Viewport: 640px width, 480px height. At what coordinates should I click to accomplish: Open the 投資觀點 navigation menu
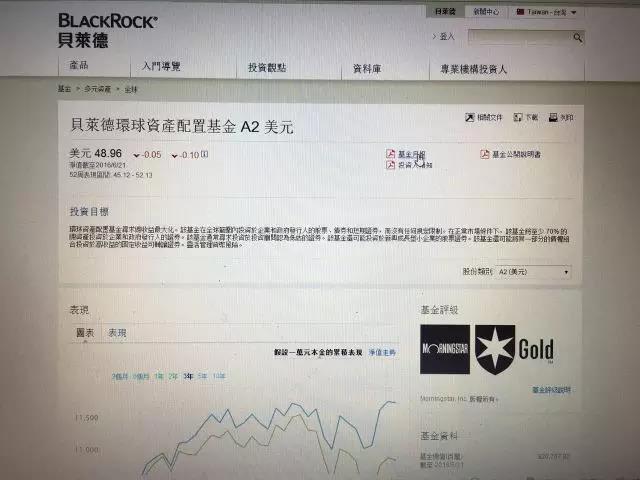[267, 67]
